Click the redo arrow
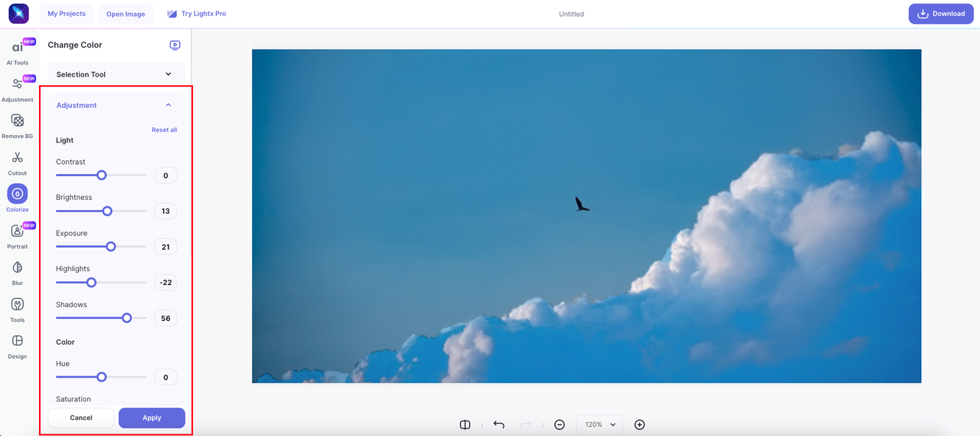 tap(526, 425)
